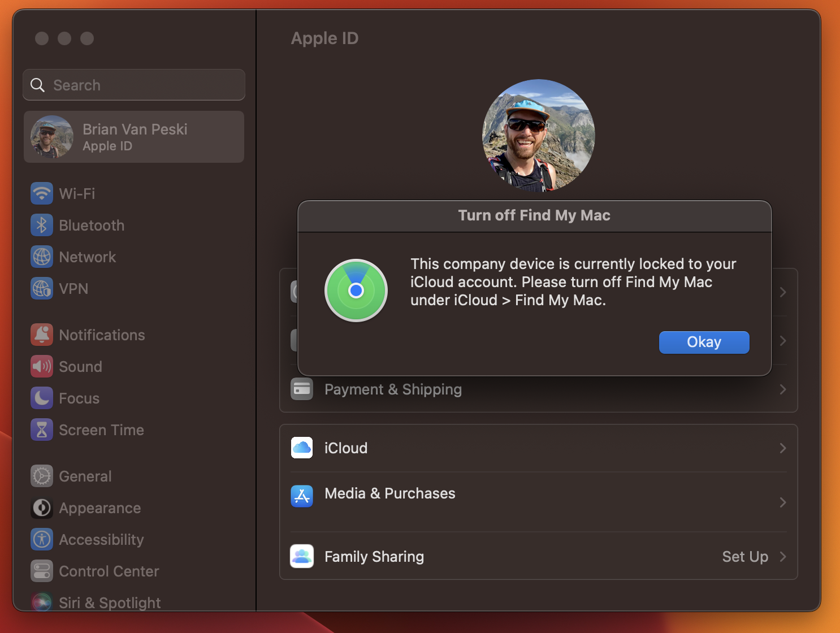
Task: Click the Focus moon icon
Action: [42, 398]
